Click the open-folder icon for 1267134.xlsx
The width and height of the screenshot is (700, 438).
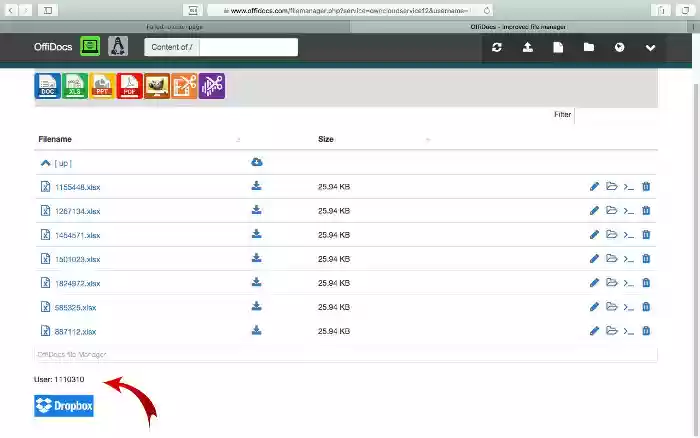pos(612,210)
